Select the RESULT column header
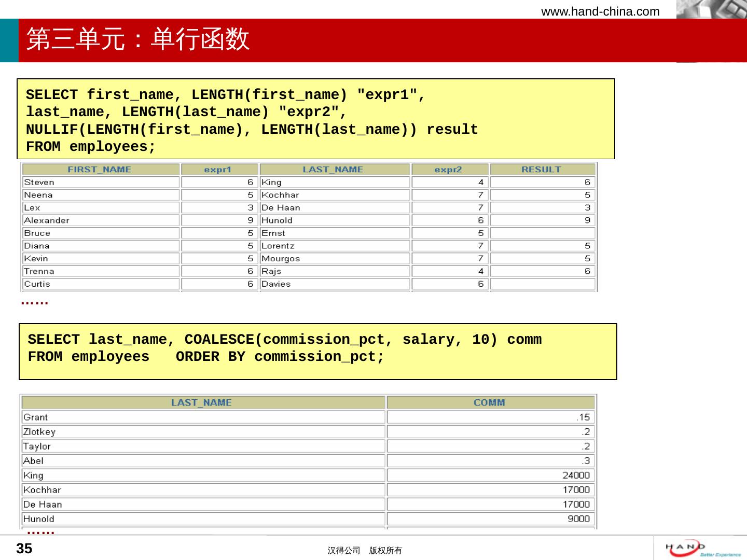Image resolution: width=747 pixels, height=560 pixels. click(x=541, y=170)
